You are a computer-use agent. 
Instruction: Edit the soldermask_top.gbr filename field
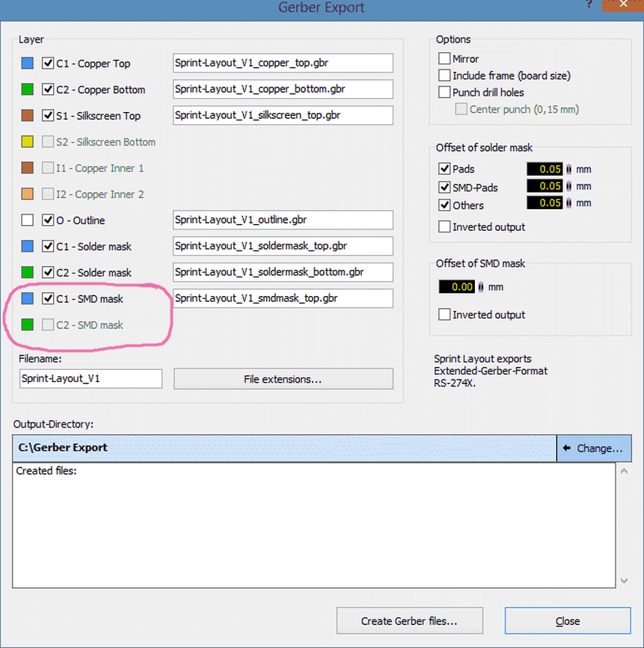[x=283, y=246]
